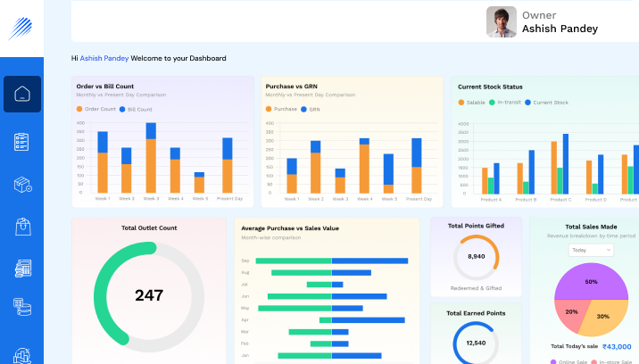Toggle Online Sale legend item

(x=568, y=361)
